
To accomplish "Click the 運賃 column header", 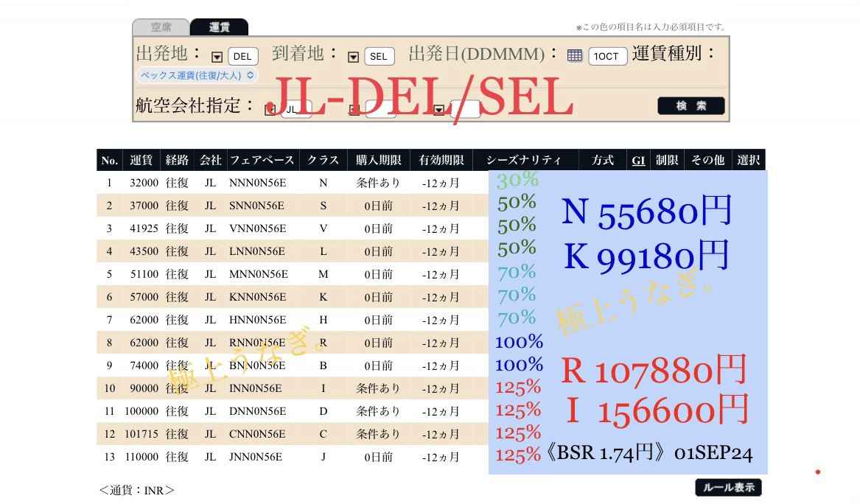I will click(x=141, y=160).
